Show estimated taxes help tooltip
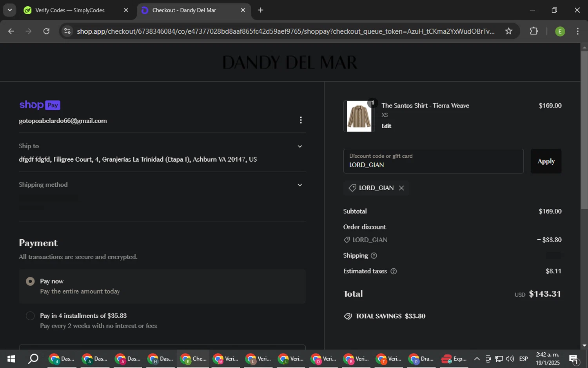Viewport: 588px width, 368px height. [x=394, y=271]
